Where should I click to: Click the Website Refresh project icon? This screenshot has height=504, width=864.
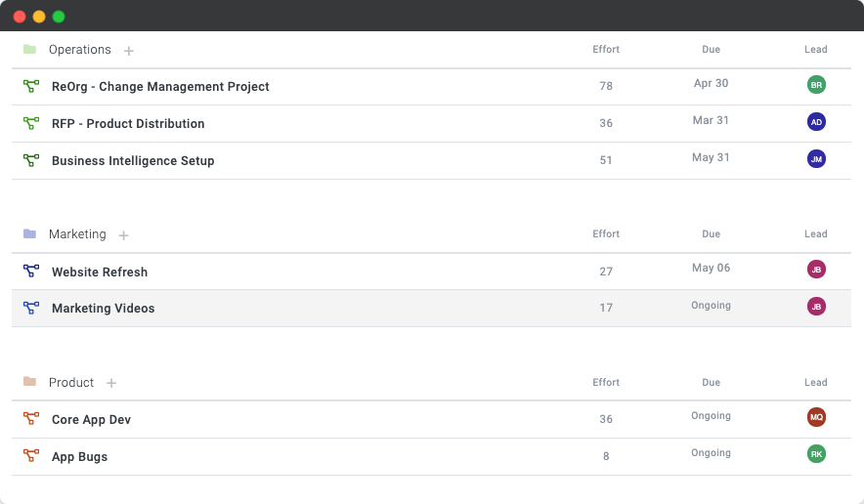click(31, 272)
